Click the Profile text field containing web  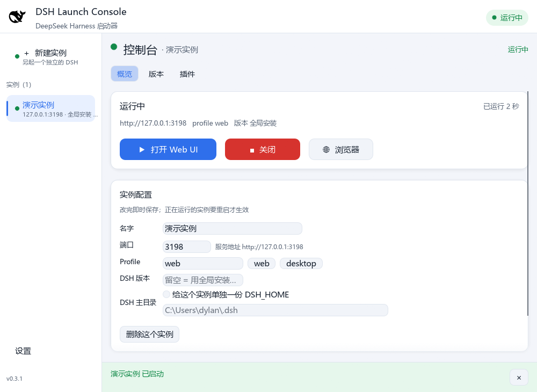pos(203,263)
